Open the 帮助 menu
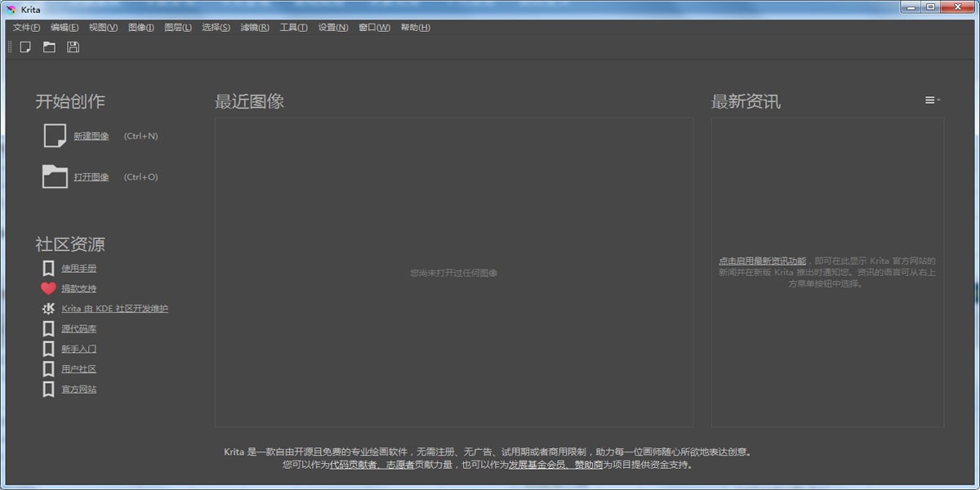The width and height of the screenshot is (980, 490). 416,27
